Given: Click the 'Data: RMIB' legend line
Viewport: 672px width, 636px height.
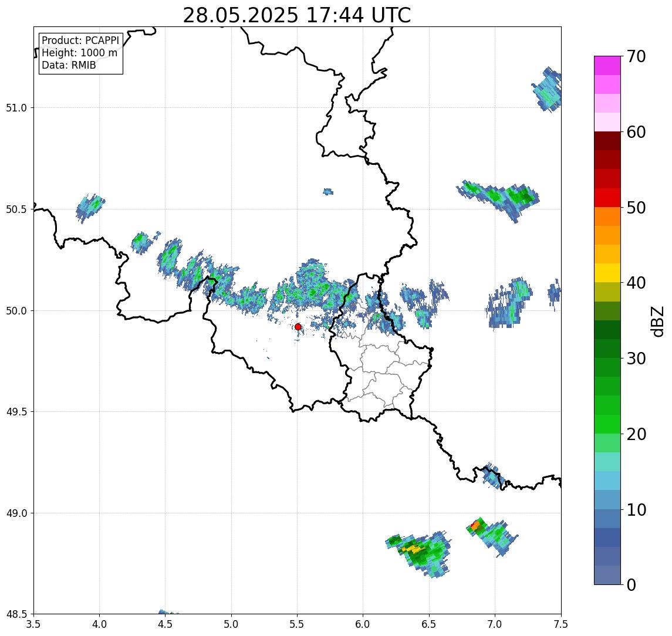Looking at the screenshot, I should pos(69,65).
